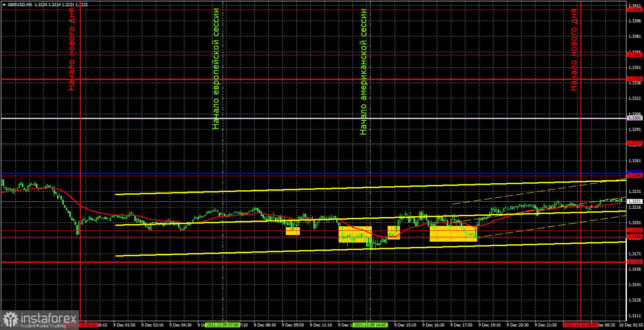Select the green 2021.12.09 14:00 time marker

point(370,325)
